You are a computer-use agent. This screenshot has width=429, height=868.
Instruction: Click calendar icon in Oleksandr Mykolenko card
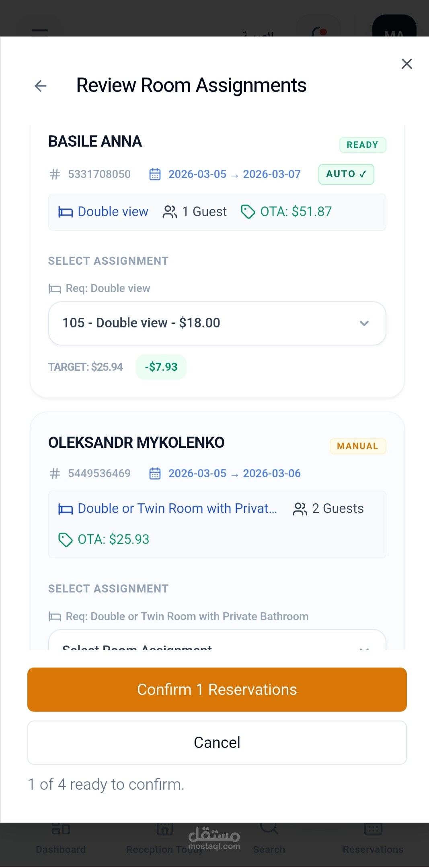155,474
